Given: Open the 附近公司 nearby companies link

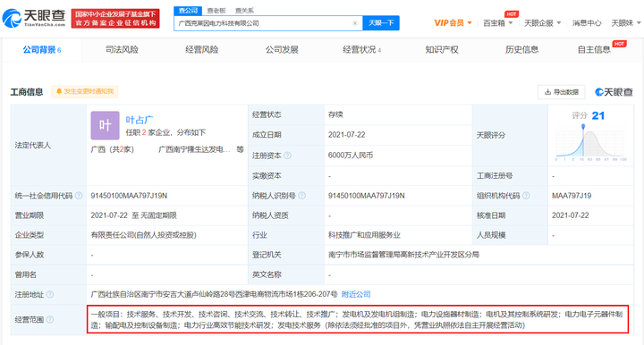Looking at the screenshot, I should (x=356, y=294).
